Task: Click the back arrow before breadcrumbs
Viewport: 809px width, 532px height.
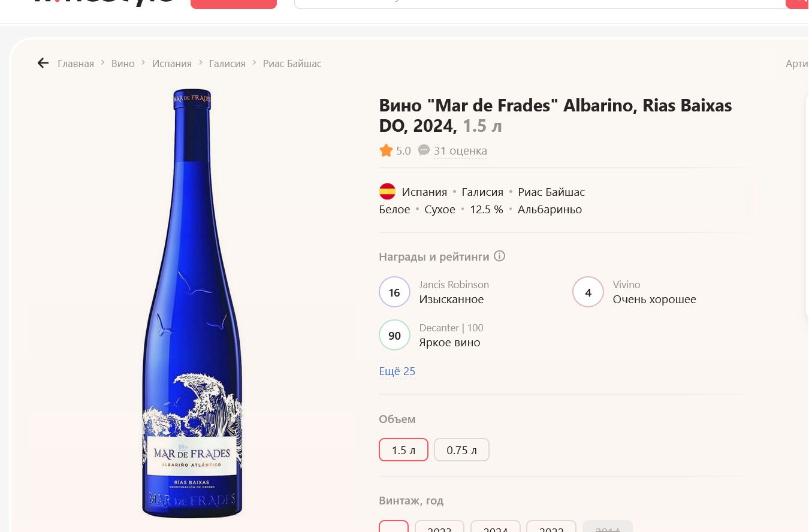Action: (x=43, y=64)
